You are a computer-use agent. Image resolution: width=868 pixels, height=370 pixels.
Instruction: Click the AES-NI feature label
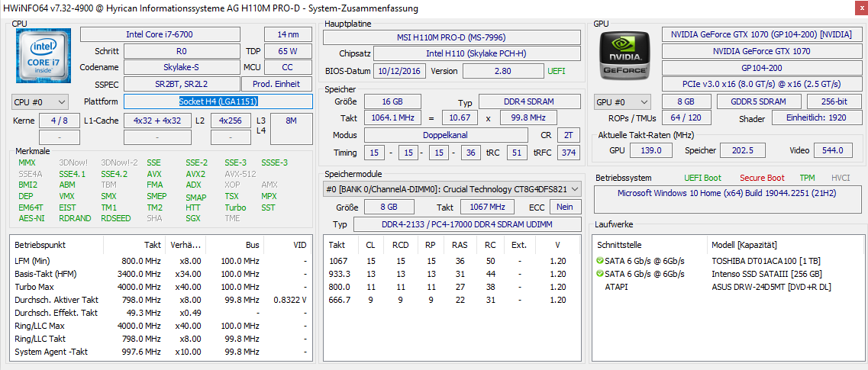tap(30, 218)
